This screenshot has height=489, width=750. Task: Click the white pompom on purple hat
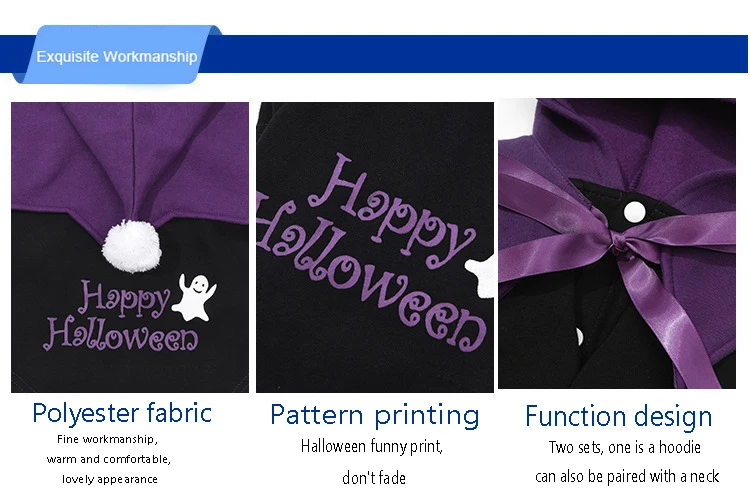(132, 246)
